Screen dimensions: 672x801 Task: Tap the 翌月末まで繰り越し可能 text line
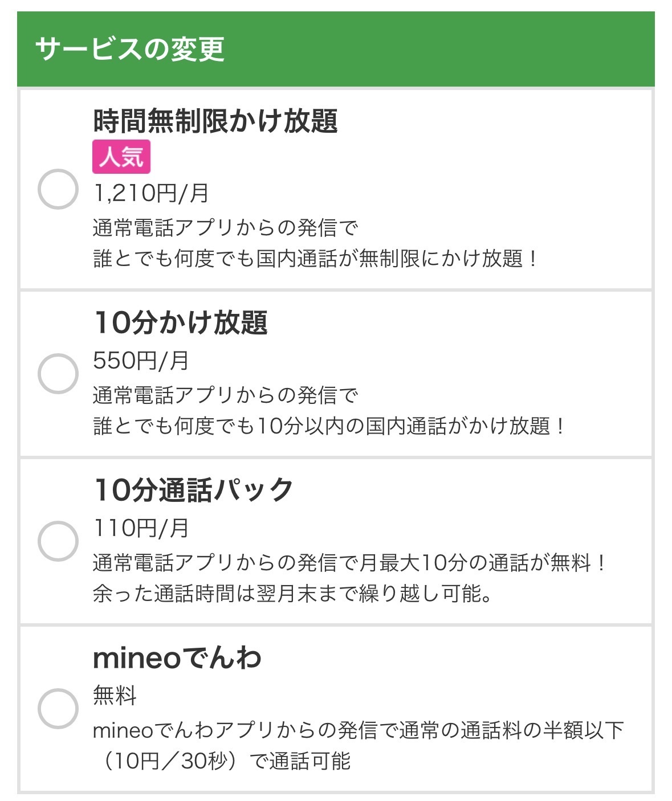coord(292,594)
